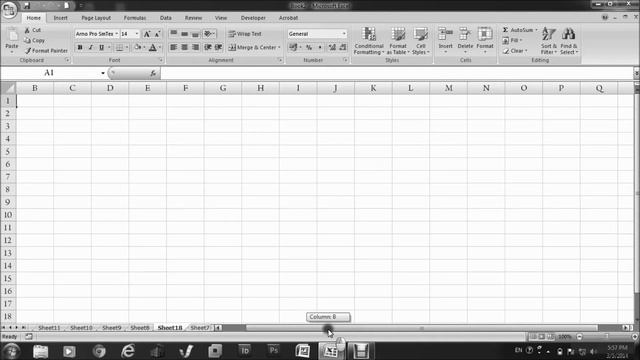Open Find & Select binoculars
The height and width of the screenshot is (360, 640).
[x=569, y=41]
